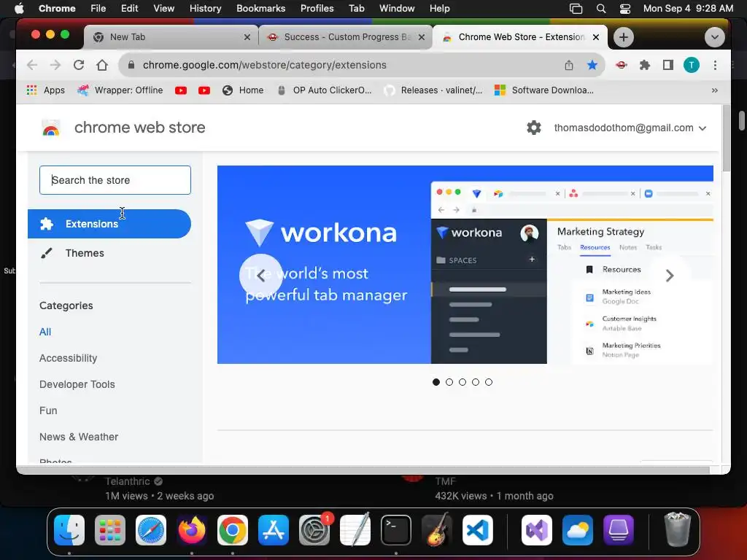This screenshot has width=747, height=560.
Task: Open the Chrome Web Store settings gear
Action: pyautogui.click(x=534, y=128)
